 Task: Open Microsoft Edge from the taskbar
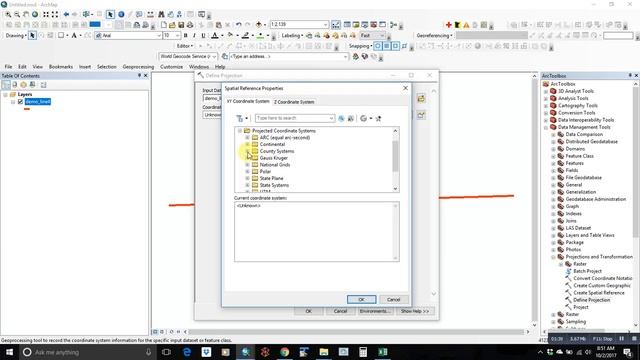pos(187,352)
